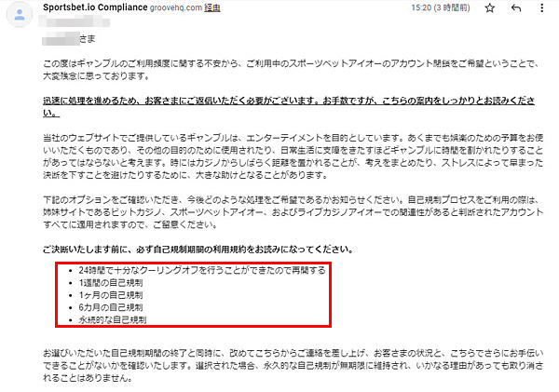Click the 1週間の自己規制 list item
The image size is (559, 392).
click(x=111, y=283)
